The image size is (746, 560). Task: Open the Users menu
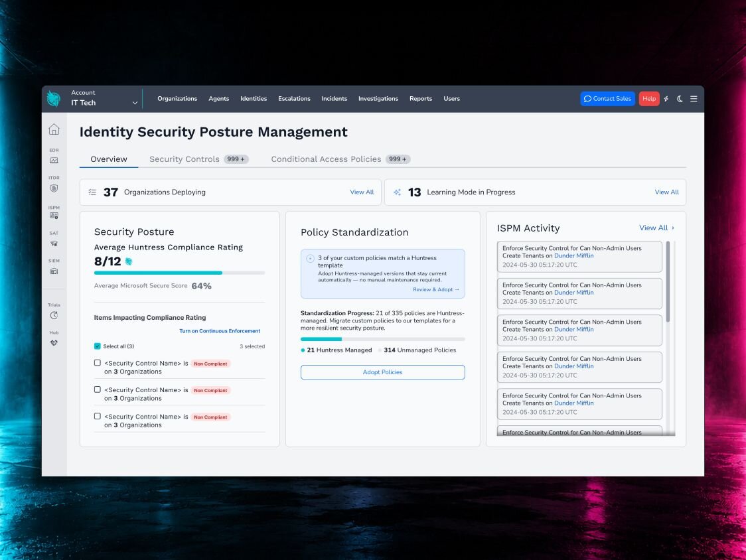point(452,98)
